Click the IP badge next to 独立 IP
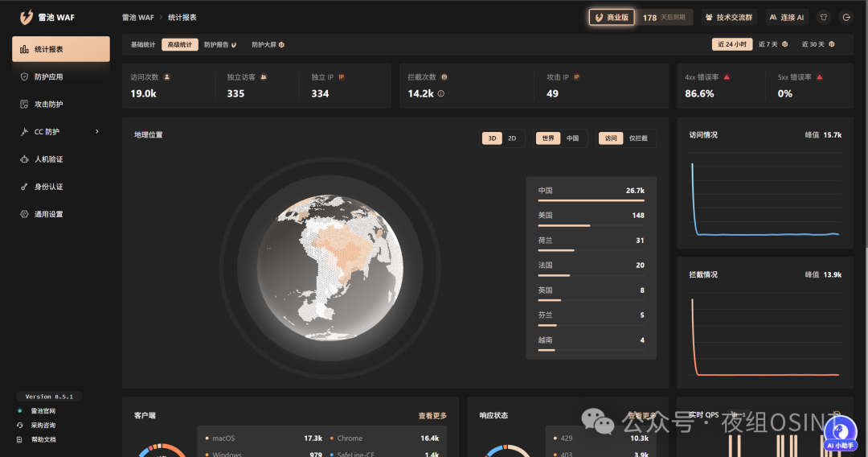This screenshot has height=457, width=868. [x=342, y=77]
